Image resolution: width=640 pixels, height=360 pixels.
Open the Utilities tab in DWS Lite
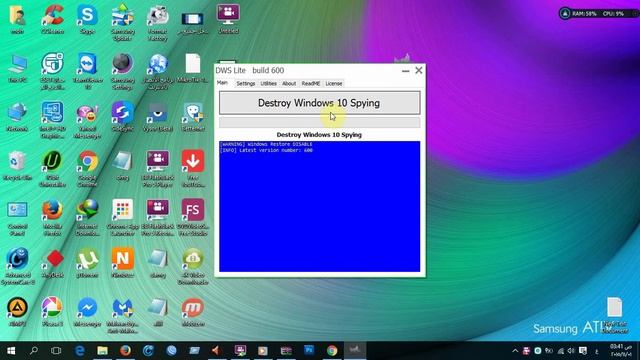[x=268, y=83]
